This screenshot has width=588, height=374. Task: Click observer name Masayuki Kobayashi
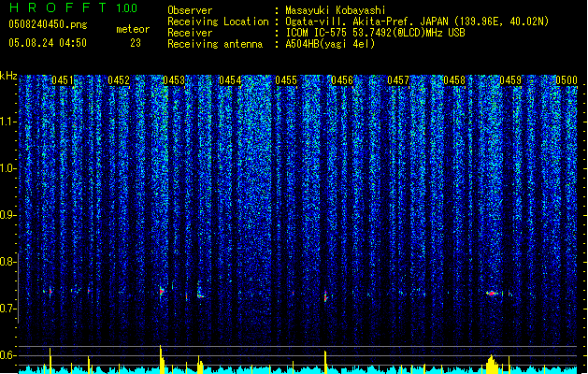pyautogui.click(x=335, y=10)
